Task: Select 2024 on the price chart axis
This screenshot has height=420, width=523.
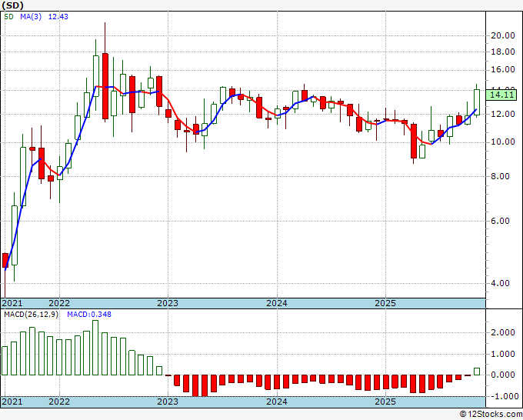Action: point(277,304)
